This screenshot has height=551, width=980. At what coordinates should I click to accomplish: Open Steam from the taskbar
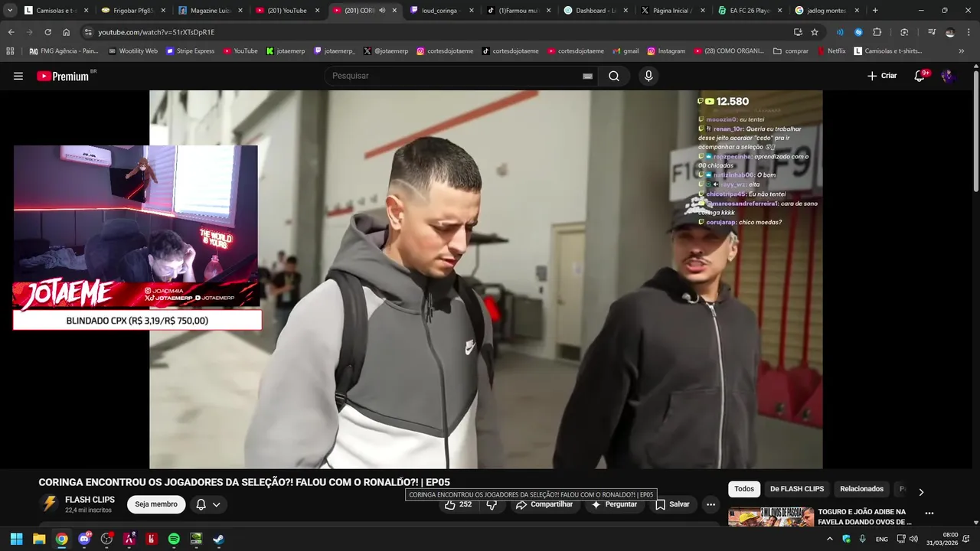coord(218,539)
